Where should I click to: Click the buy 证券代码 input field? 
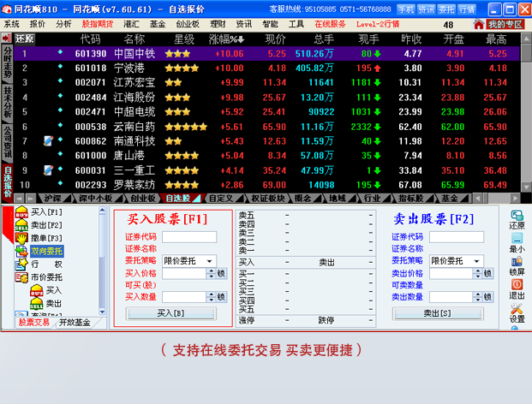(x=189, y=237)
